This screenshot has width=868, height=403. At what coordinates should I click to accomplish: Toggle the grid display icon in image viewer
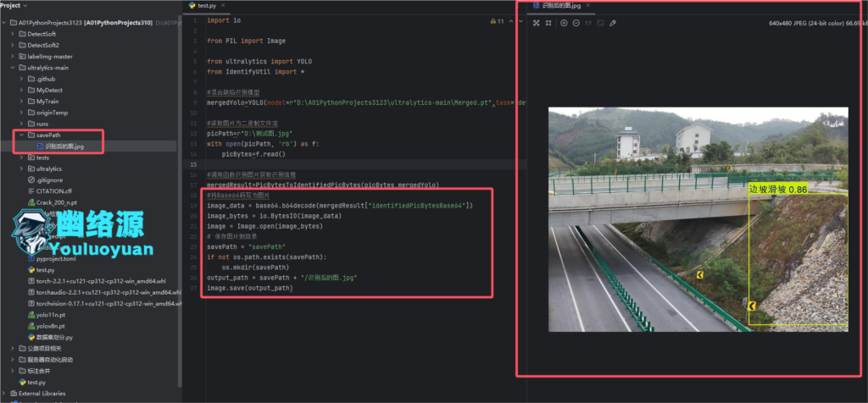548,23
